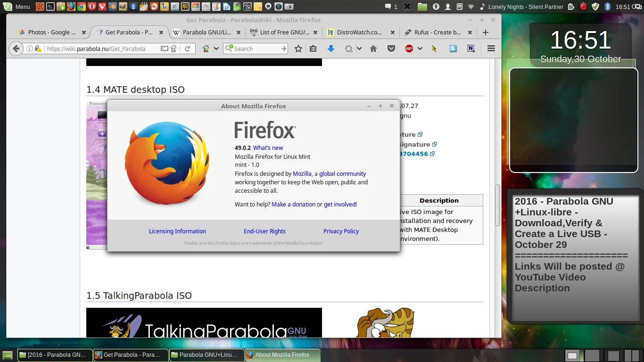
Task: Switch to Parabola GNU+Linu... taskbar window
Action: [x=207, y=355]
